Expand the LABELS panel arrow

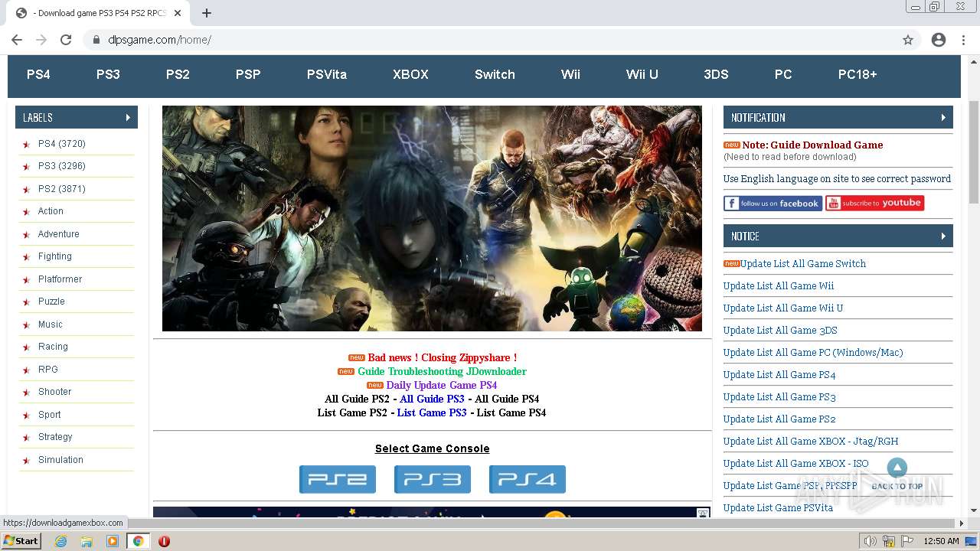tap(128, 117)
